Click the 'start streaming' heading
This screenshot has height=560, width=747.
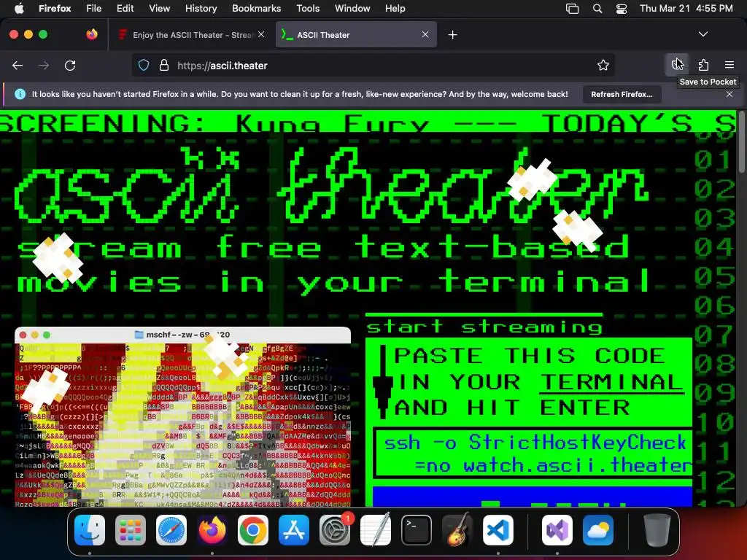484,327
